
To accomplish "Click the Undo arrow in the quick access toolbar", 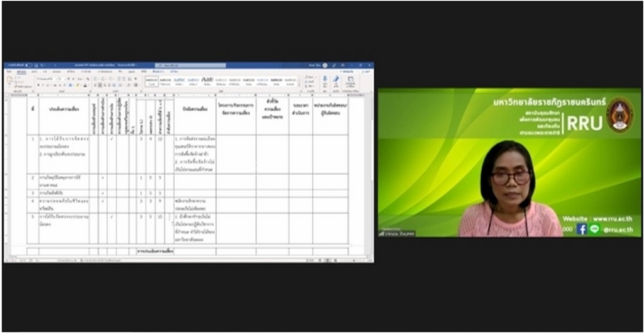I will click(x=42, y=65).
